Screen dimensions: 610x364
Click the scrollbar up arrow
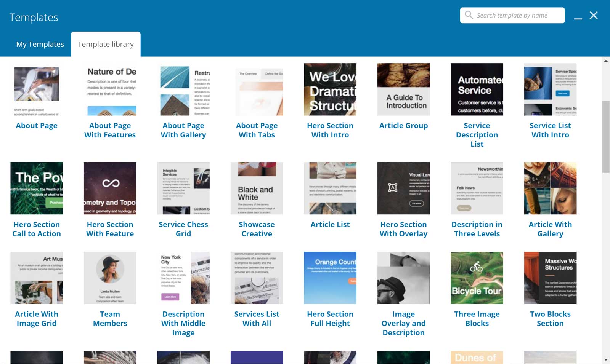[x=606, y=61]
